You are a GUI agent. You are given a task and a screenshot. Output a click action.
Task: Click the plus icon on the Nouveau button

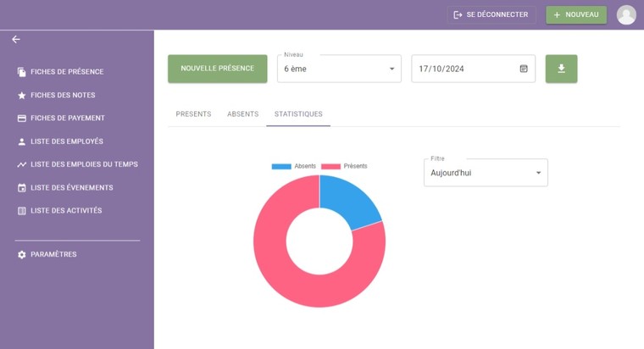pyautogui.click(x=557, y=14)
